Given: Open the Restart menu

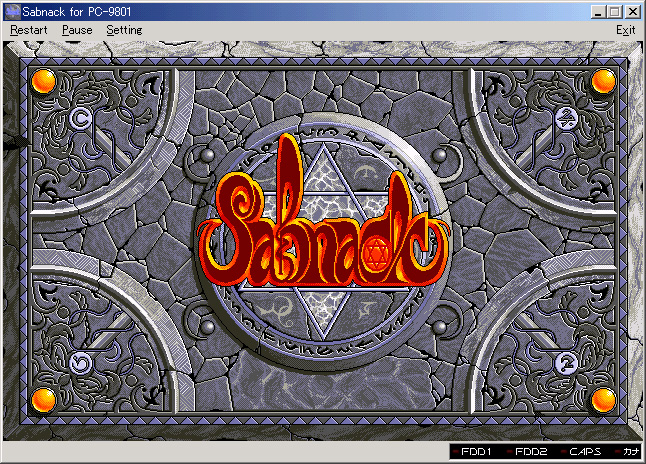Looking at the screenshot, I should click(x=29, y=30).
